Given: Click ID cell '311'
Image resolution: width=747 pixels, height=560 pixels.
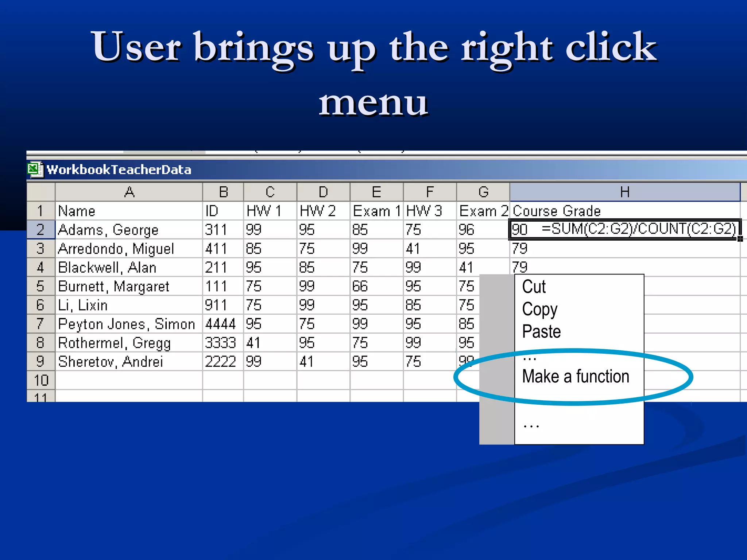Looking at the screenshot, I should click(223, 230).
